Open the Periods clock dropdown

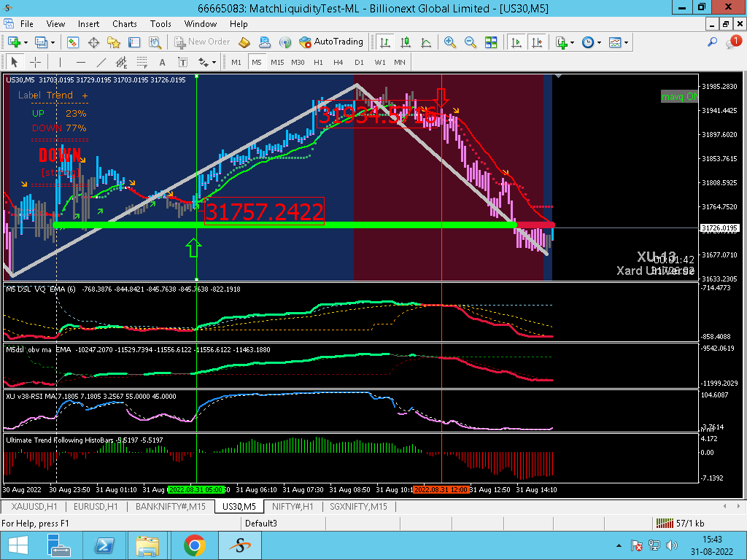point(590,42)
